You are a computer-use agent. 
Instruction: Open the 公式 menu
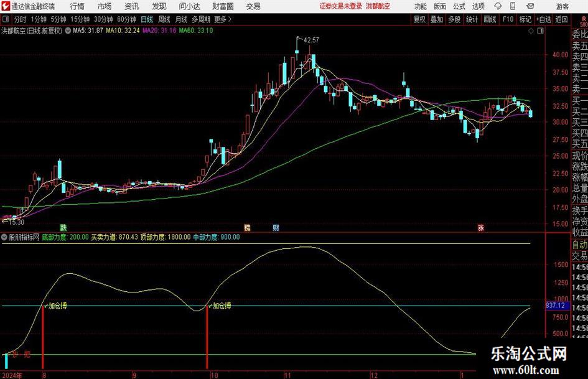[459, 6]
